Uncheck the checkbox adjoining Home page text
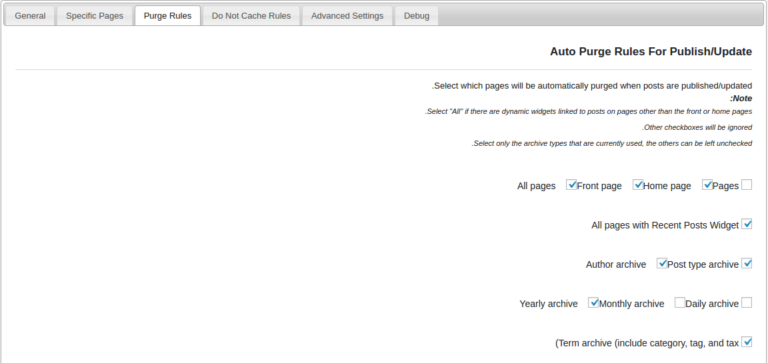The height and width of the screenshot is (363, 768). pyautogui.click(x=638, y=185)
